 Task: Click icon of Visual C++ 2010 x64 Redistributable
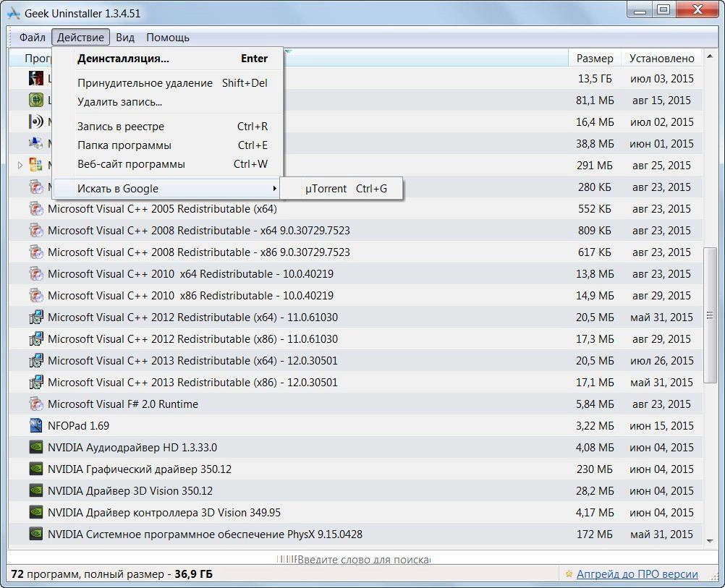[x=36, y=274]
